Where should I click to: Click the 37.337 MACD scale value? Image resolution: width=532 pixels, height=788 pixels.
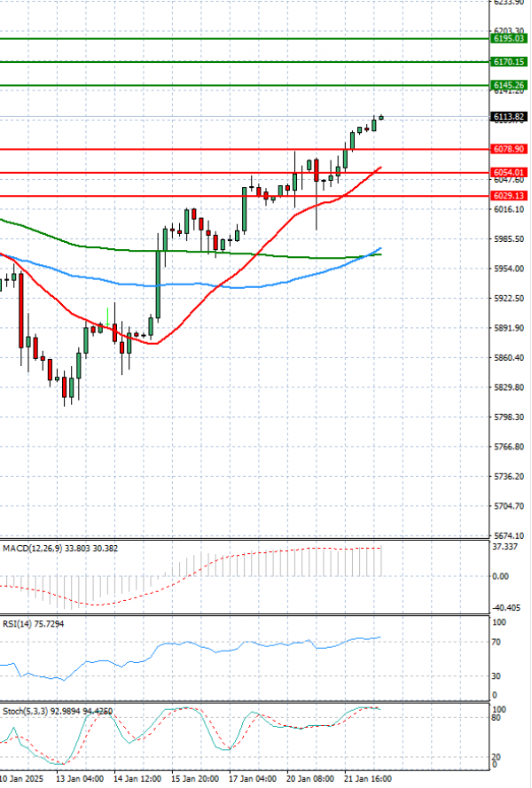505,547
